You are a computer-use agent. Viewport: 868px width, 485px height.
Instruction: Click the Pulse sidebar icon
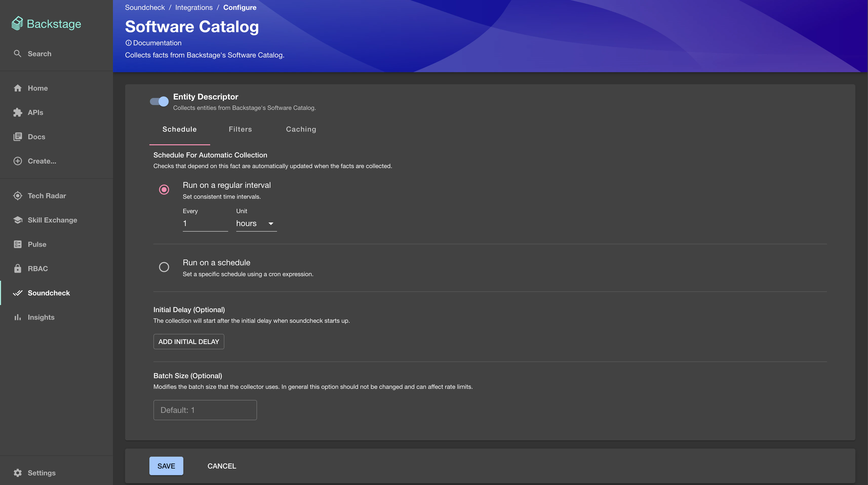[17, 244]
